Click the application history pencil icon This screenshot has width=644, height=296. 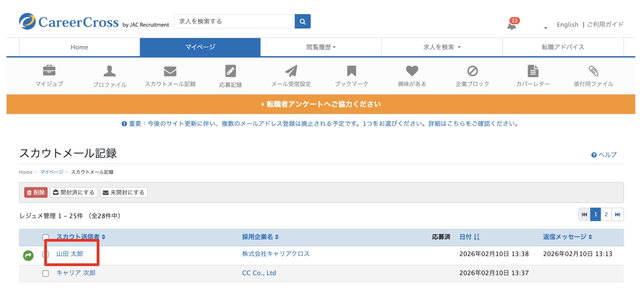point(230,71)
